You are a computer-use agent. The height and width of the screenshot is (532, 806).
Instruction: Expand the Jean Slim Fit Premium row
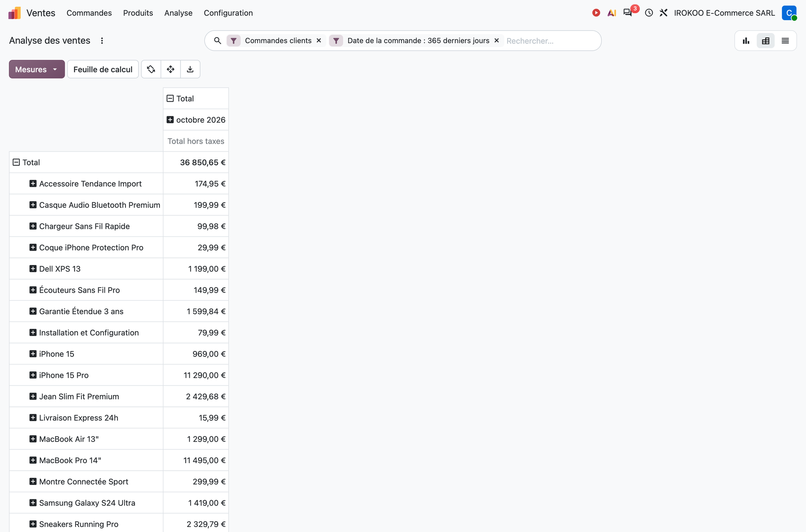point(33,397)
